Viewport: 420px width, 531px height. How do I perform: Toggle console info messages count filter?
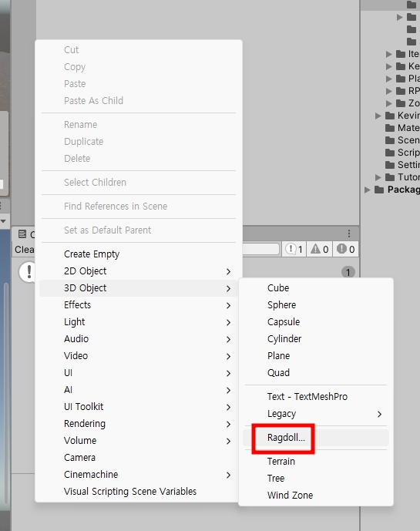[294, 249]
